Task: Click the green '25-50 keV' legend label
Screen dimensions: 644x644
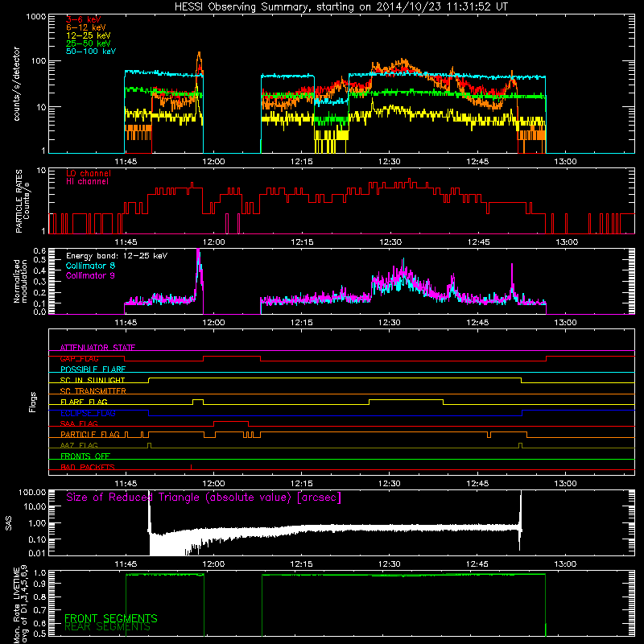Action: (x=88, y=43)
